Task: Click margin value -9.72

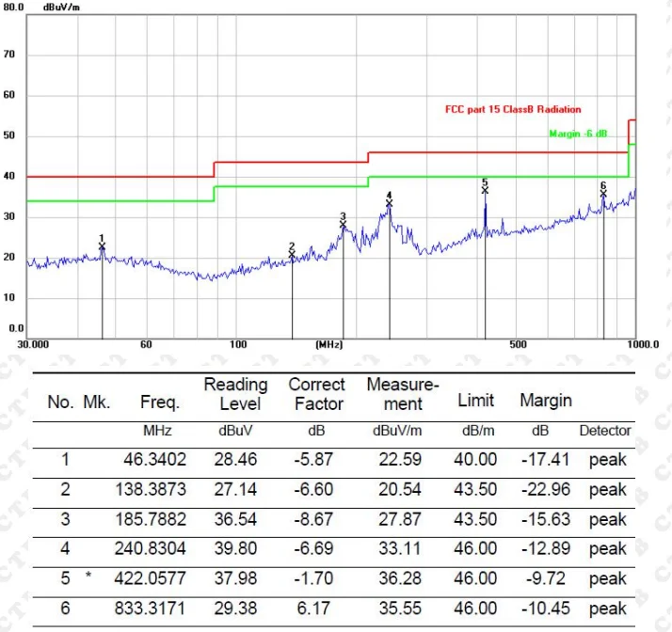Action: [546, 578]
